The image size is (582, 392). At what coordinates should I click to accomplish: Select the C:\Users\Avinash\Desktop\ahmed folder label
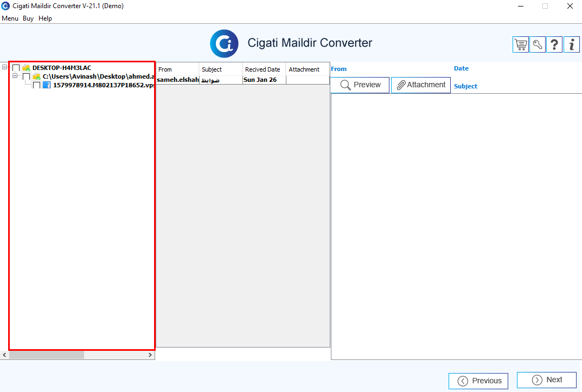point(98,76)
